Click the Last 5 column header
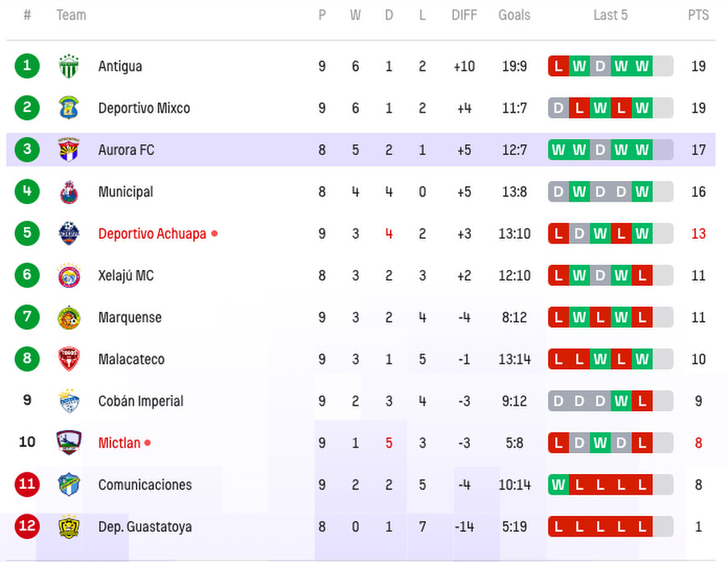Image resolution: width=728 pixels, height=562 pixels. point(610,15)
